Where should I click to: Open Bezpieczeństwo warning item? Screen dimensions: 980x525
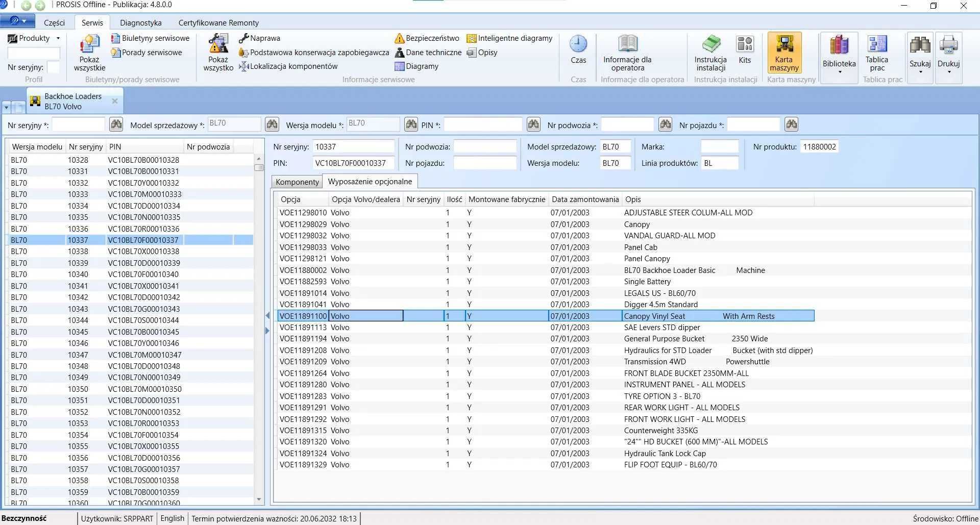point(427,38)
